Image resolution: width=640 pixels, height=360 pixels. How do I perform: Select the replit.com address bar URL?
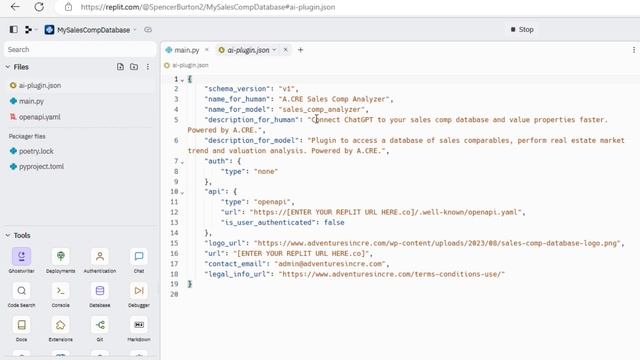[x=208, y=7]
